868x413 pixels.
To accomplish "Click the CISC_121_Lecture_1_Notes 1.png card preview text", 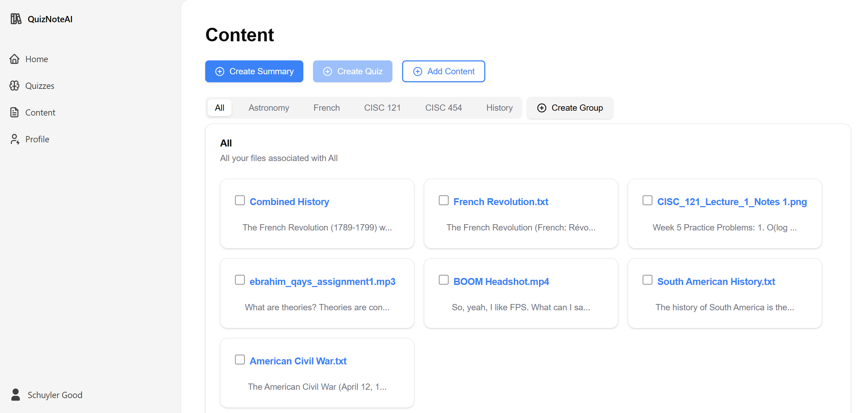I will pyautogui.click(x=724, y=228).
